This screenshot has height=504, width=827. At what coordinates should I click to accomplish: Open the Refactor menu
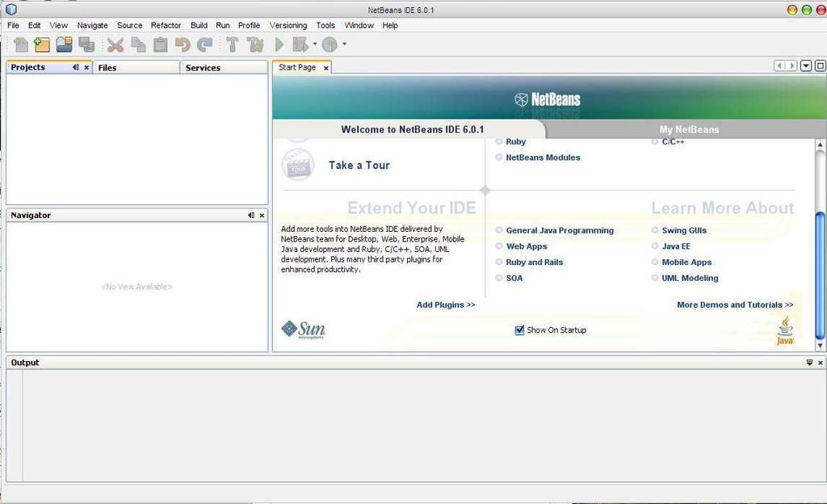click(x=166, y=25)
